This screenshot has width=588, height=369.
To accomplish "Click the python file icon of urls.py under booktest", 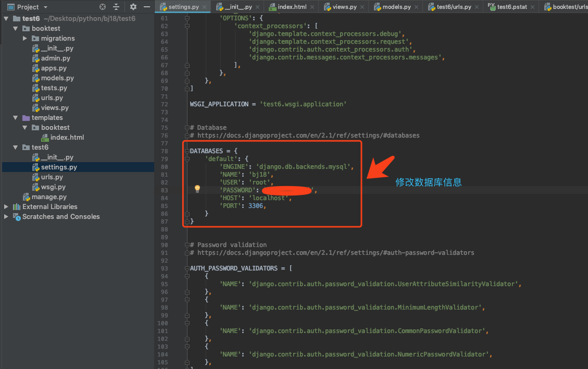I will 35,98.
